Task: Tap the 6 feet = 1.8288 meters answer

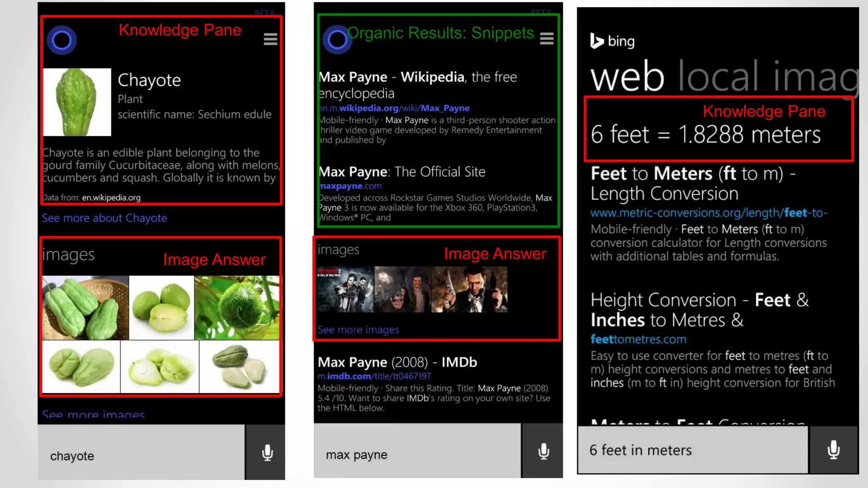Action: click(x=706, y=135)
